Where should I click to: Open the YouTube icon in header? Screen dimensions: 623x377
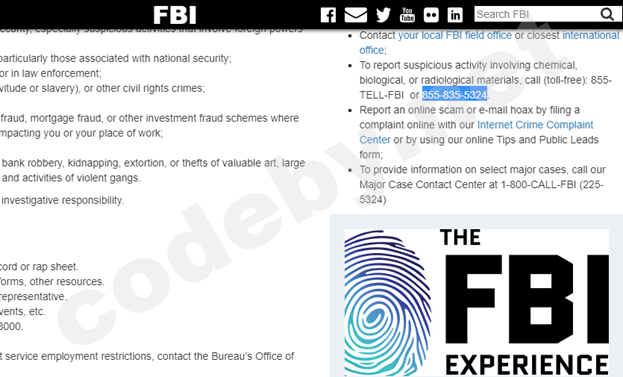tap(407, 15)
